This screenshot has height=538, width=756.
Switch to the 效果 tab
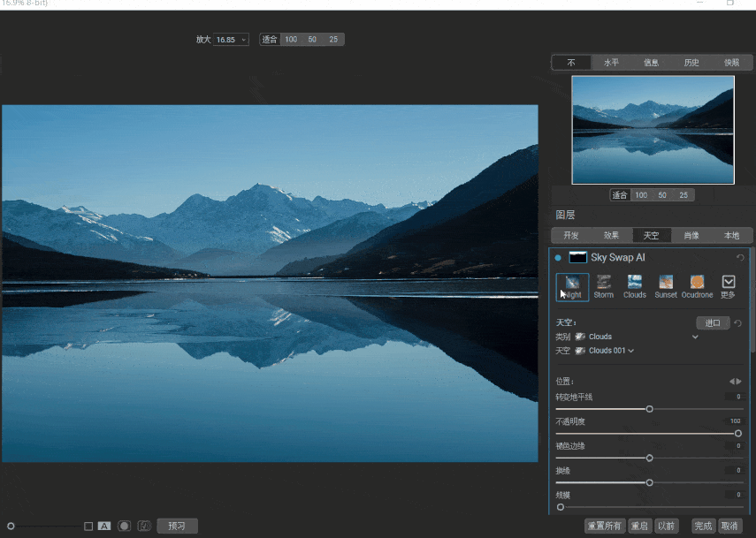611,236
